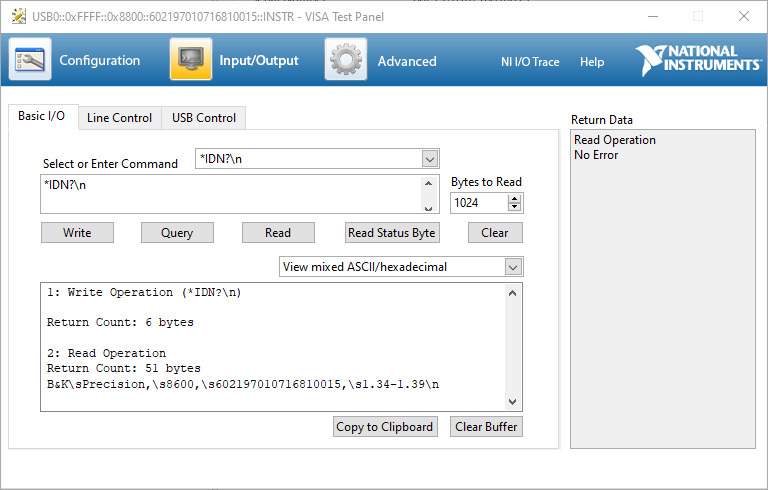The height and width of the screenshot is (490, 768).
Task: Open the Configuration wrench icon
Action: (30, 59)
